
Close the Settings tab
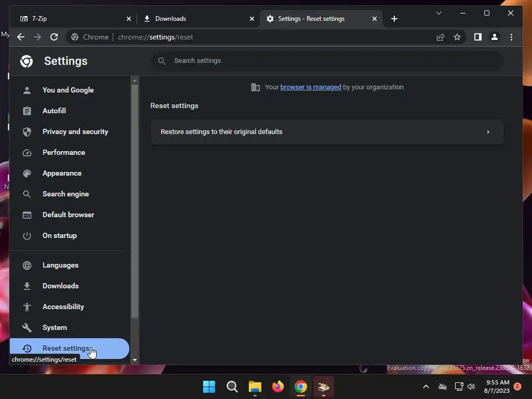[x=374, y=19]
